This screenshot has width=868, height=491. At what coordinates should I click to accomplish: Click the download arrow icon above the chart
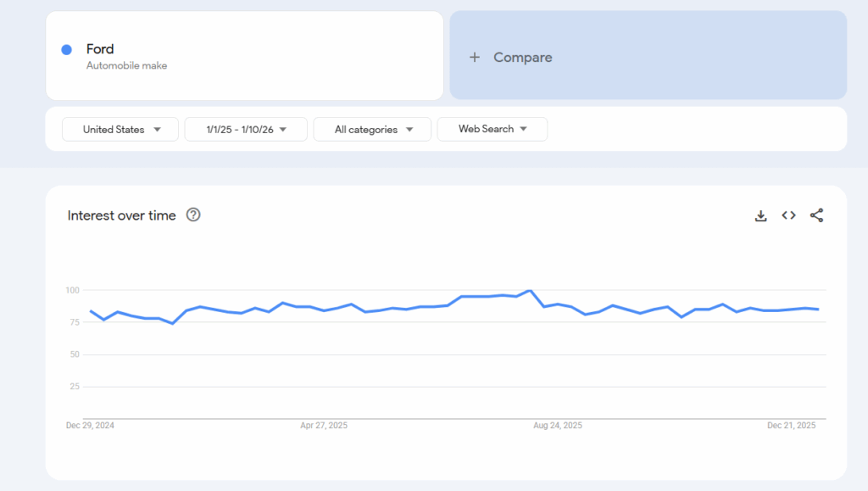[x=760, y=215]
